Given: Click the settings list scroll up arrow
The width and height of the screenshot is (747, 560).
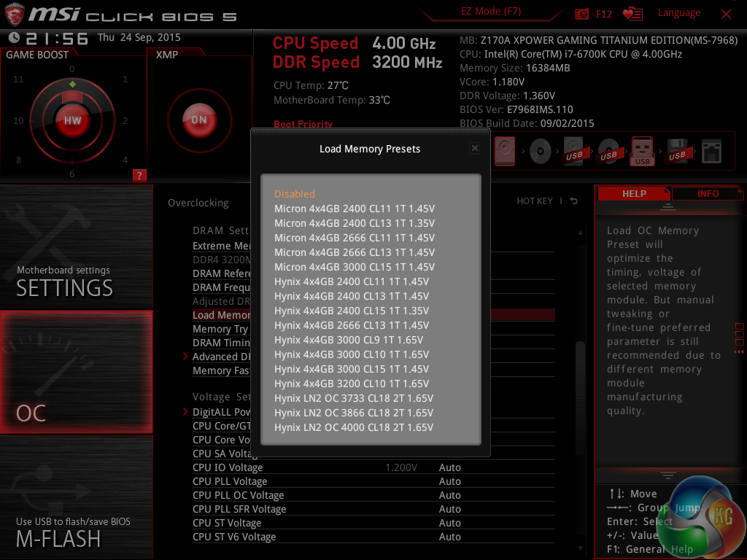Looking at the screenshot, I should (580, 233).
